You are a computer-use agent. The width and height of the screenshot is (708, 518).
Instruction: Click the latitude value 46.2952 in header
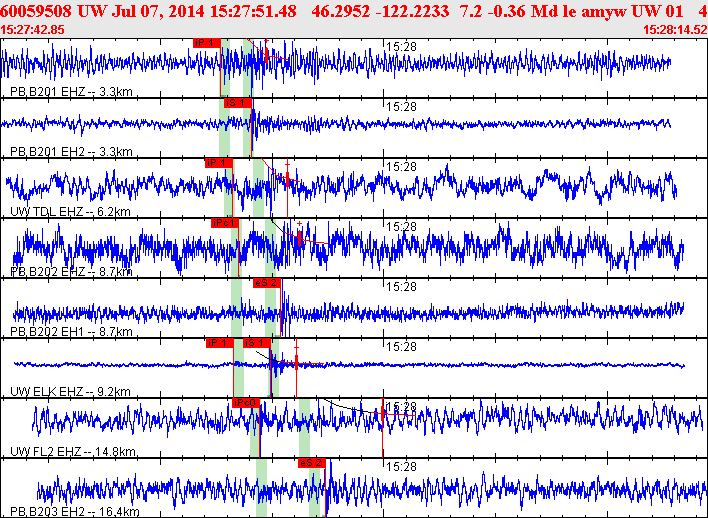pyautogui.click(x=341, y=11)
